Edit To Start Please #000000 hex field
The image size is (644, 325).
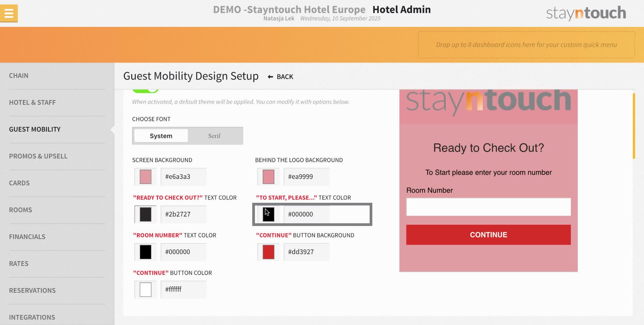[306, 214]
